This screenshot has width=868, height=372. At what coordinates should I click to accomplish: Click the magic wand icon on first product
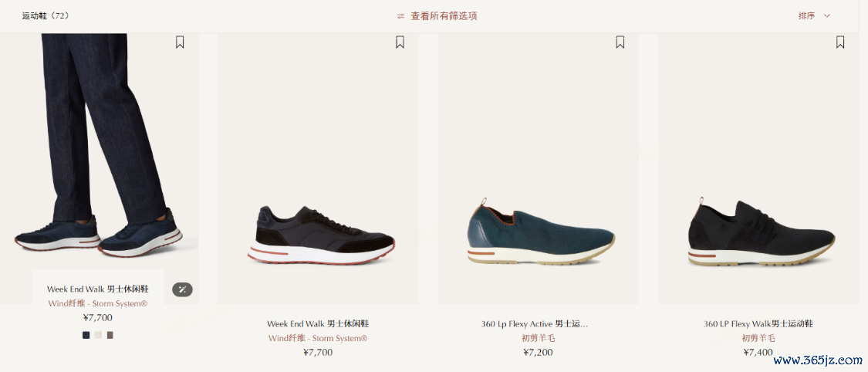pos(183,289)
